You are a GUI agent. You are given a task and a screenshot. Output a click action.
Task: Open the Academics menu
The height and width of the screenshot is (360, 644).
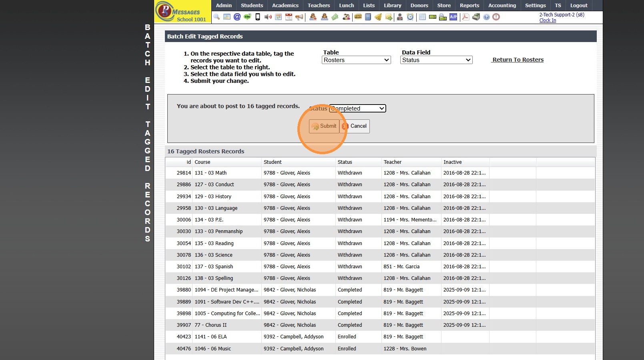pos(285,5)
